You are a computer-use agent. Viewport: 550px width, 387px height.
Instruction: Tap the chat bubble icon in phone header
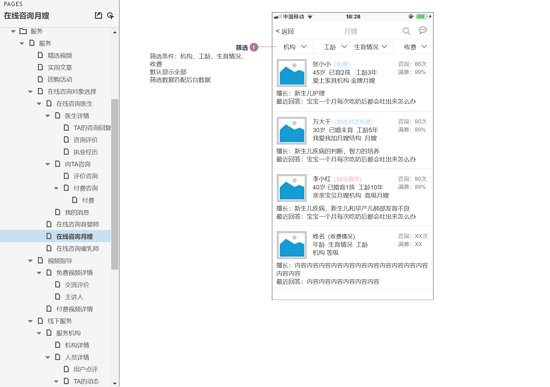point(423,31)
